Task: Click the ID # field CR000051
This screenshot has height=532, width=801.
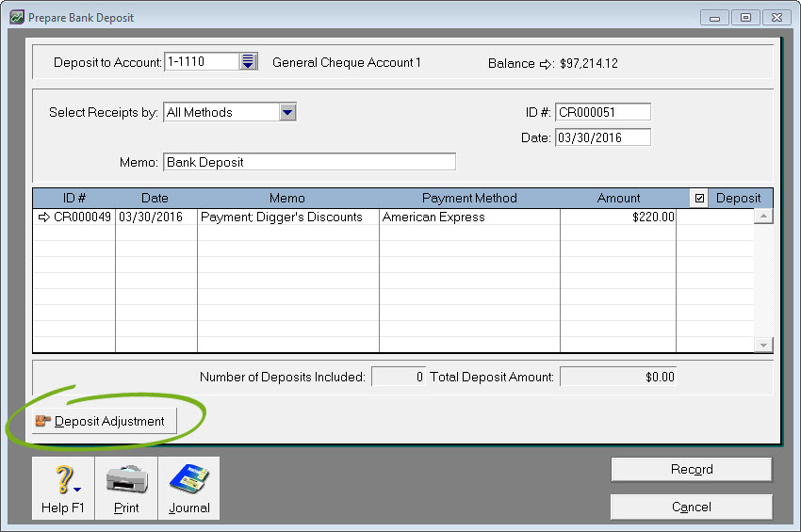Action: coord(603,112)
